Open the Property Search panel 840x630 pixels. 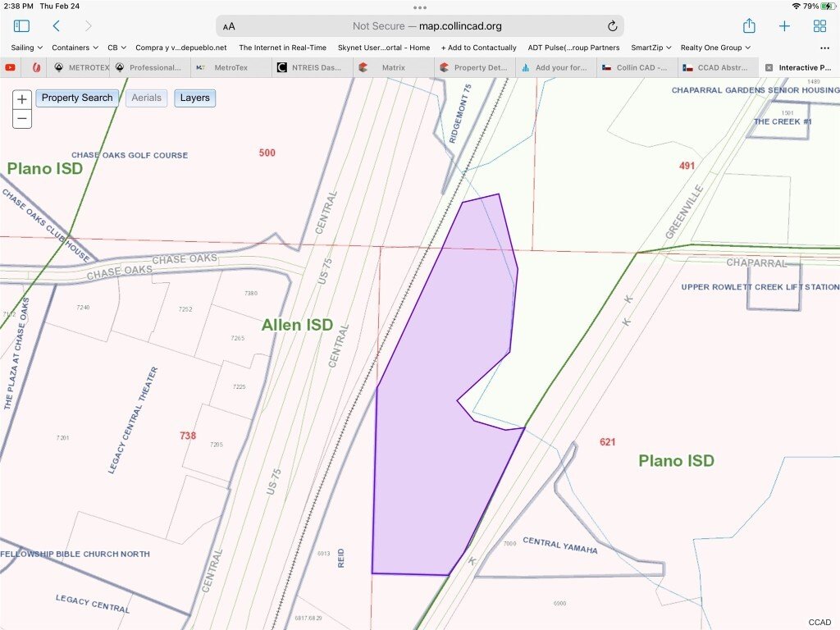(x=77, y=98)
